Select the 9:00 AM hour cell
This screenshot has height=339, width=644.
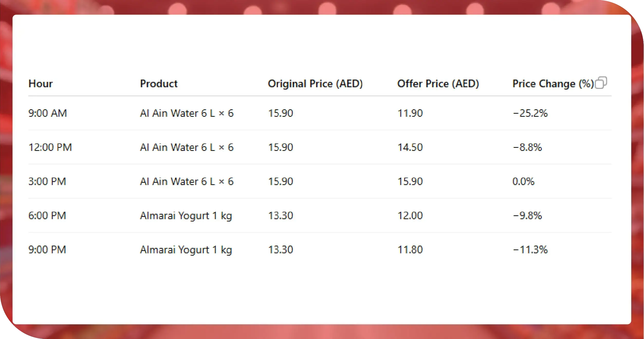pos(48,113)
